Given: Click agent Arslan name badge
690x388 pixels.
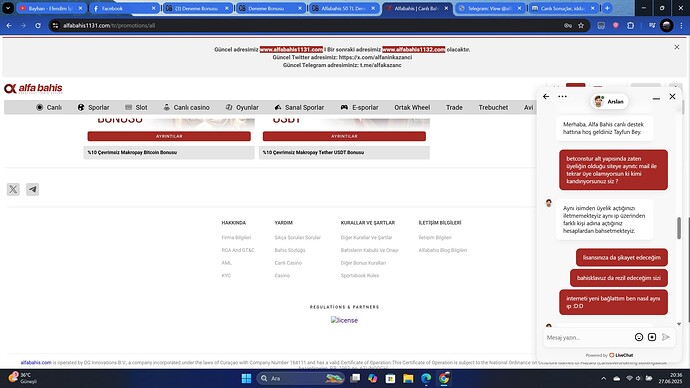Looking at the screenshot, I should [x=609, y=102].
